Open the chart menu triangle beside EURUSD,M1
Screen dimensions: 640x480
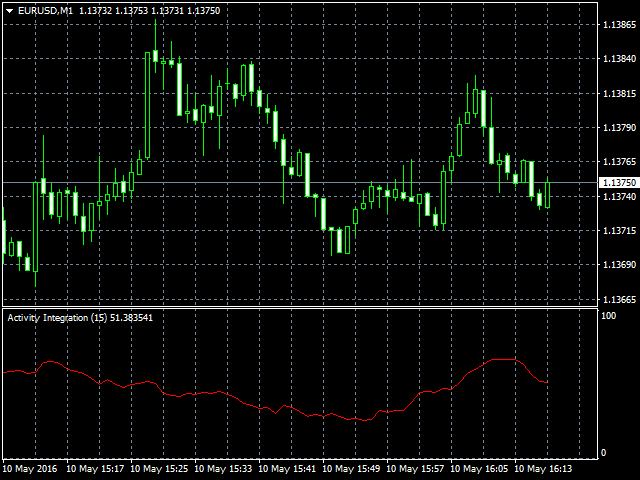(x=10, y=11)
